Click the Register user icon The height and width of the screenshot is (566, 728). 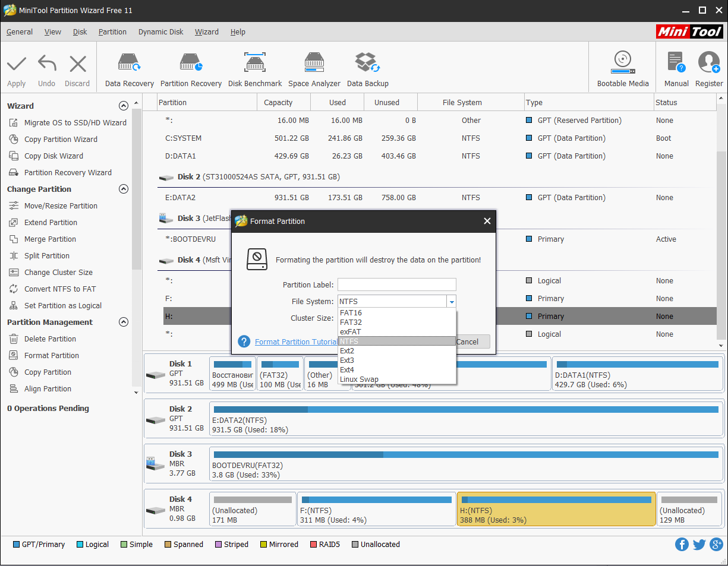coord(709,62)
